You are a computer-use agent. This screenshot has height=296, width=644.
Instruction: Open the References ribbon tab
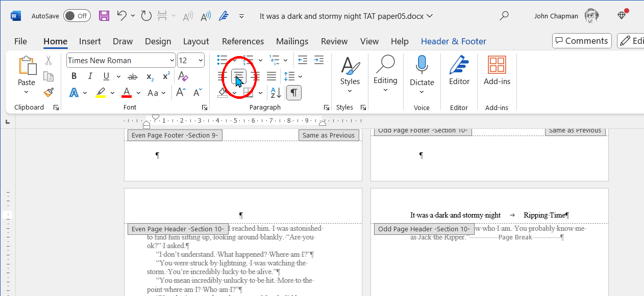point(243,41)
